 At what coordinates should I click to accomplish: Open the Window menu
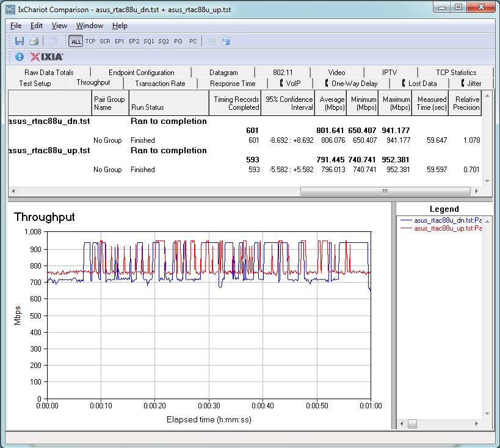pyautogui.click(x=90, y=26)
